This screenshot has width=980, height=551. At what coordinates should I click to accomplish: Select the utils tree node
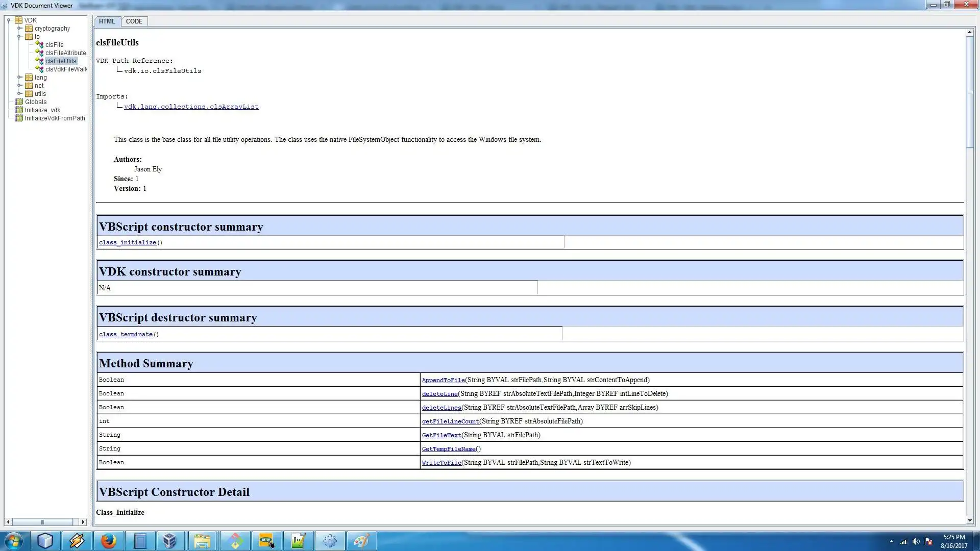coord(40,93)
